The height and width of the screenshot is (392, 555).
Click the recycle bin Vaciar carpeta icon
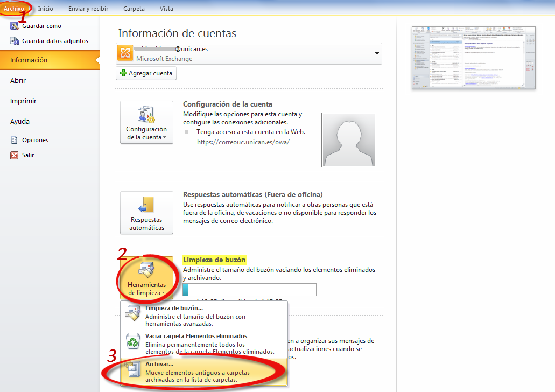tap(133, 341)
